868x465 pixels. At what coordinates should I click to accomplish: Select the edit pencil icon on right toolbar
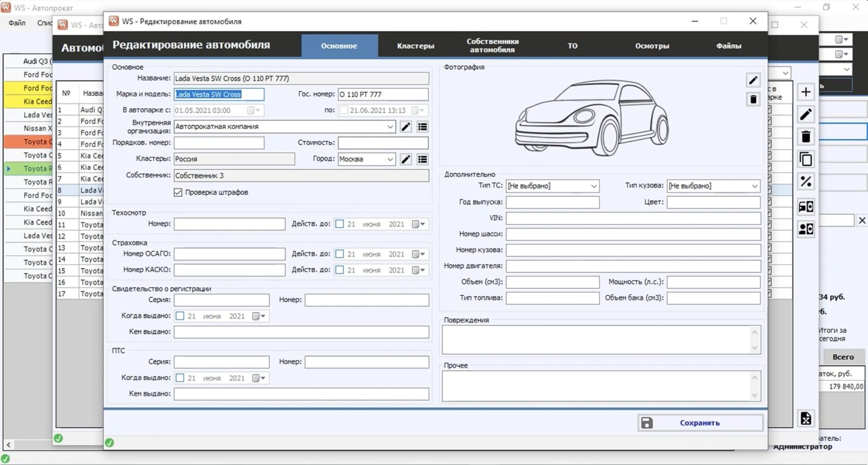pyautogui.click(x=805, y=114)
